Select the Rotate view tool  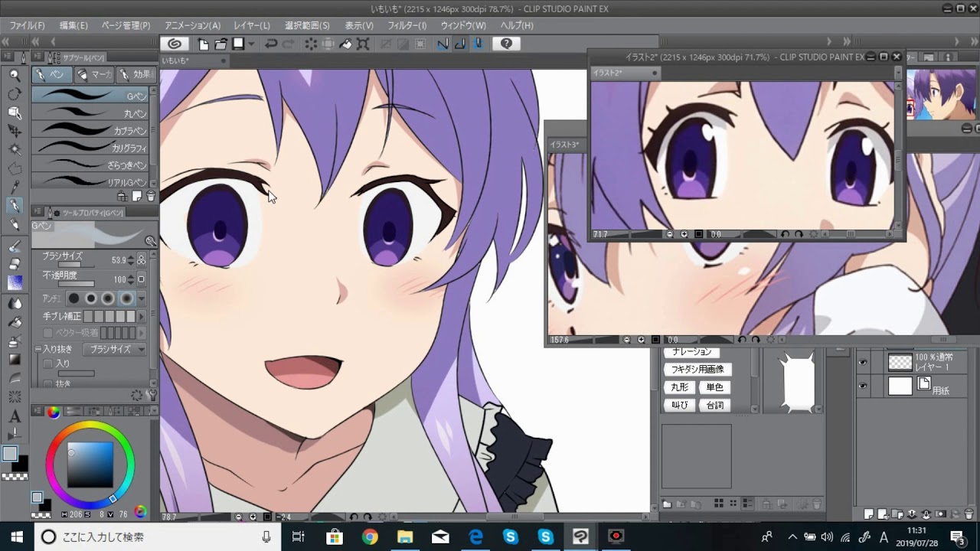tap(15, 93)
